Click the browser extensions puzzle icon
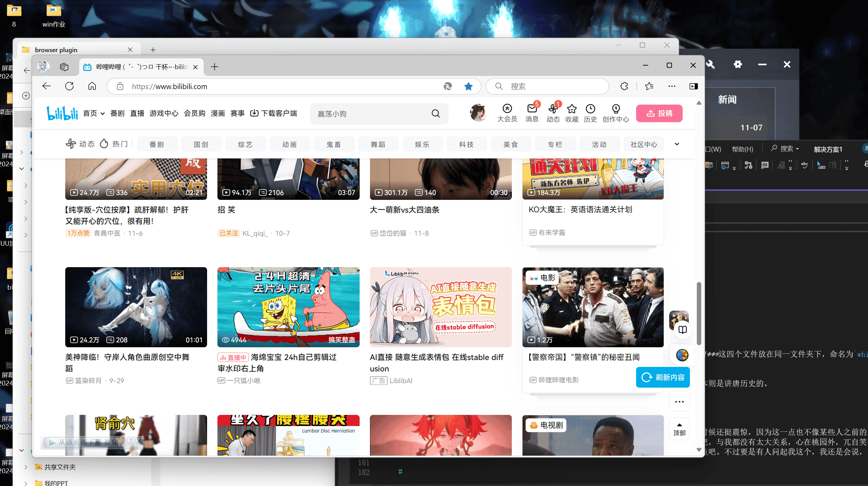Viewport: 868px width, 486px height. [x=624, y=86]
